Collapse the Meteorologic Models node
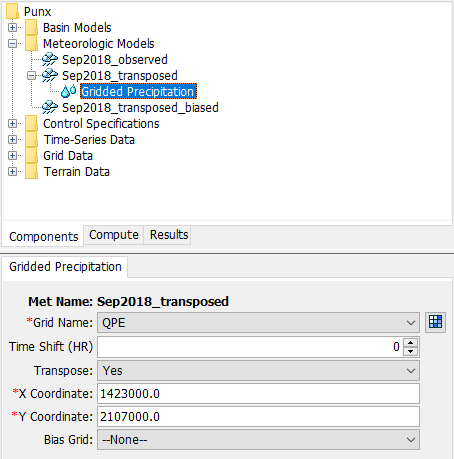454x459 pixels. coord(12,44)
